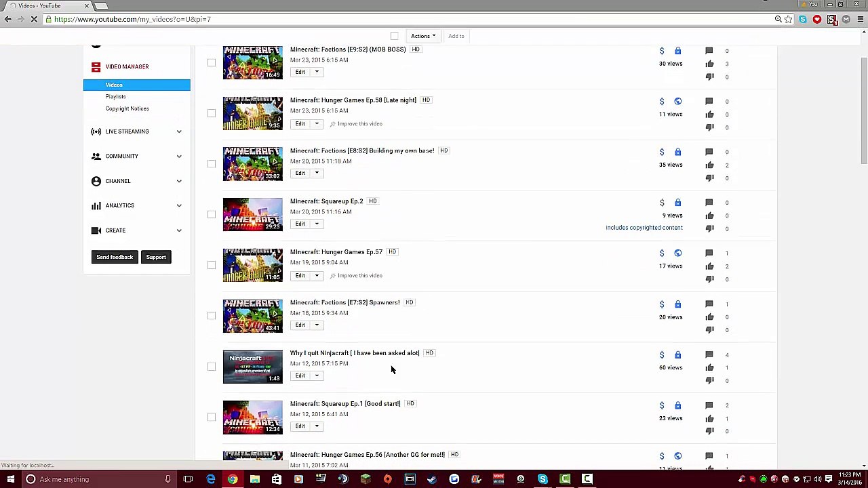Image resolution: width=868 pixels, height=488 pixels.
Task: Open Playlists in the sidebar
Action: pyautogui.click(x=115, y=96)
